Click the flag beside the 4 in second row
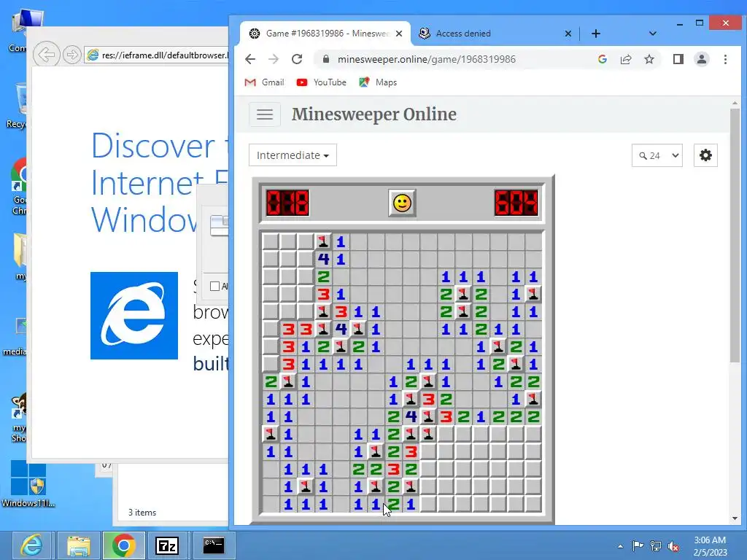Screen dimensions: 747x560 (323, 241)
